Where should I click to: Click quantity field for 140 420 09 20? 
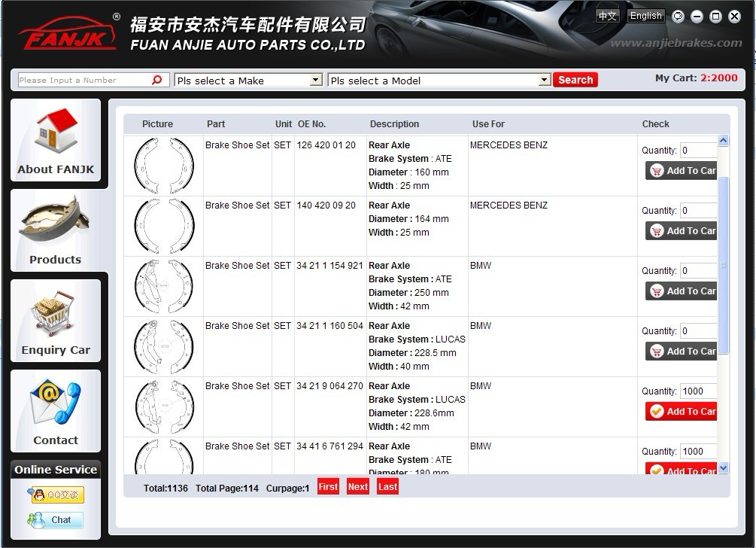pyautogui.click(x=698, y=210)
